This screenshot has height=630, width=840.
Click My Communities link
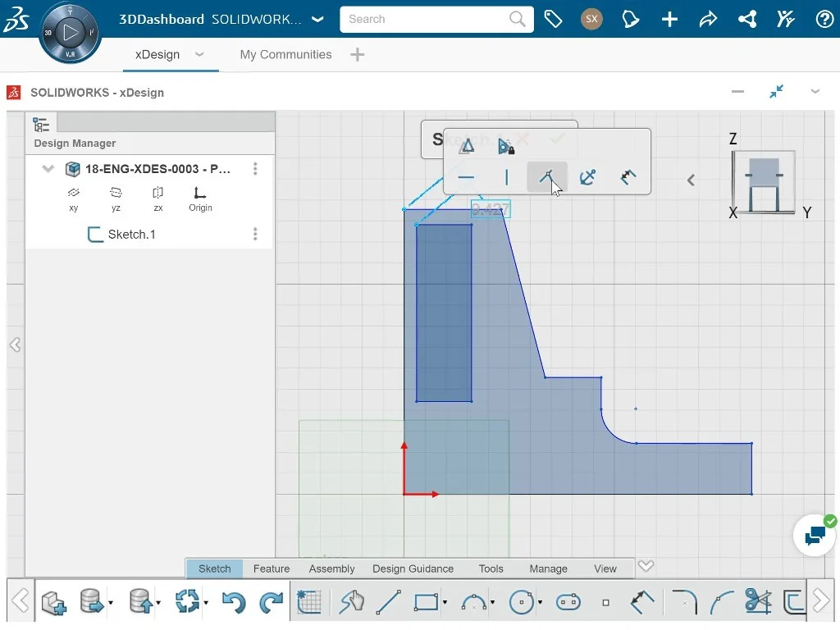(x=285, y=54)
